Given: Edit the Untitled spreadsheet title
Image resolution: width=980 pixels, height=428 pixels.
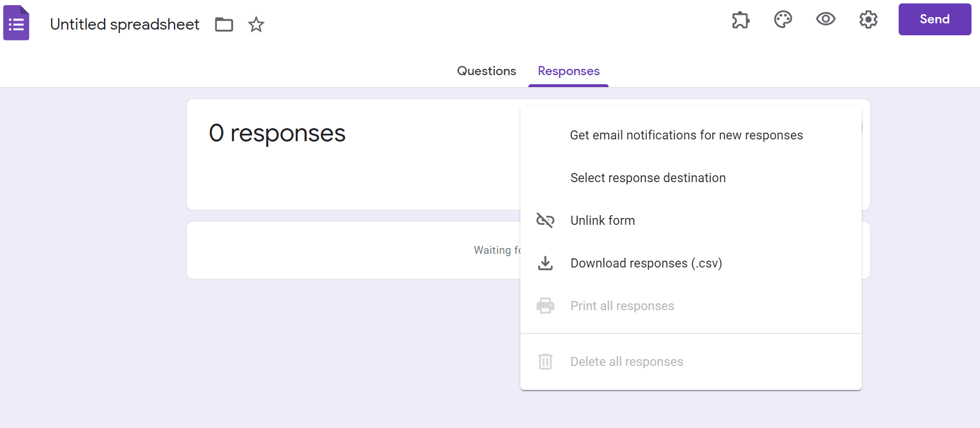Looking at the screenshot, I should pos(125,24).
